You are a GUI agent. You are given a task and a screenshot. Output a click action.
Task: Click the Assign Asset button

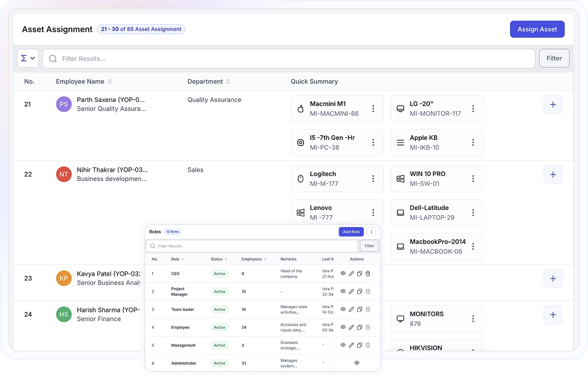537,29
